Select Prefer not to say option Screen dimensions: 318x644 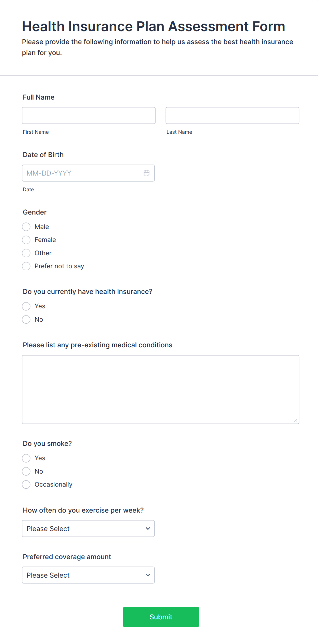tap(26, 266)
